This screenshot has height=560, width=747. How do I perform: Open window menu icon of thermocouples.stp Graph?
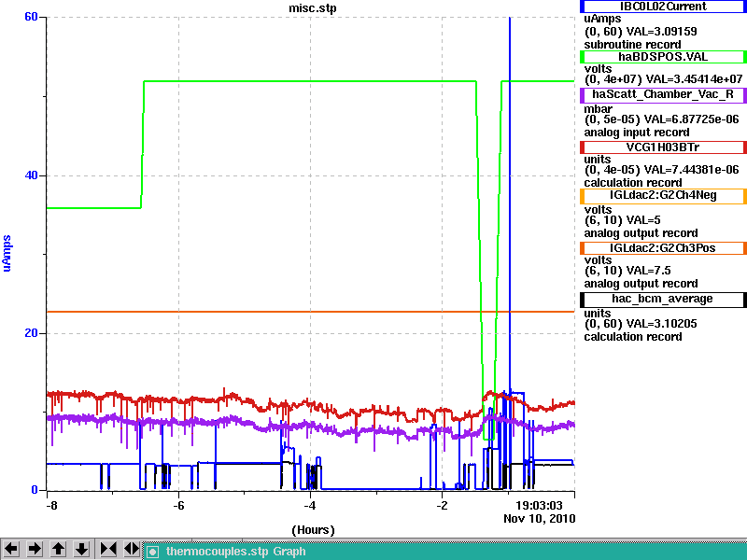pos(152,552)
